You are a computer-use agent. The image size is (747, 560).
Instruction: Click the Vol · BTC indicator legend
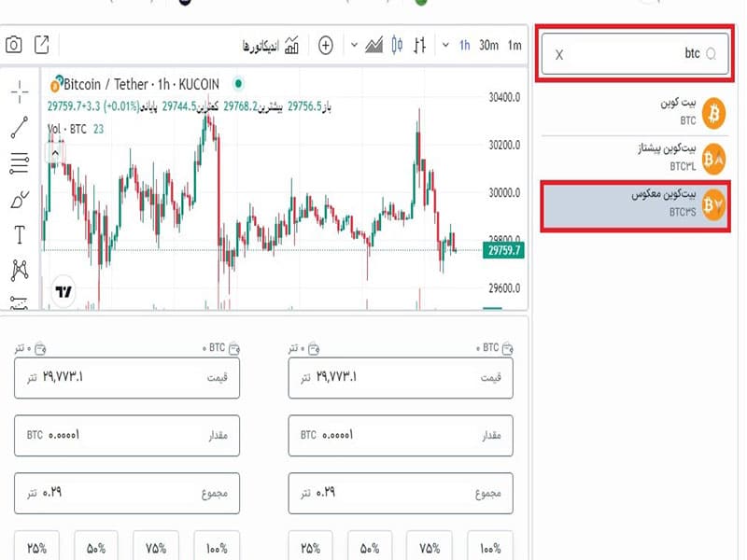tap(76, 129)
